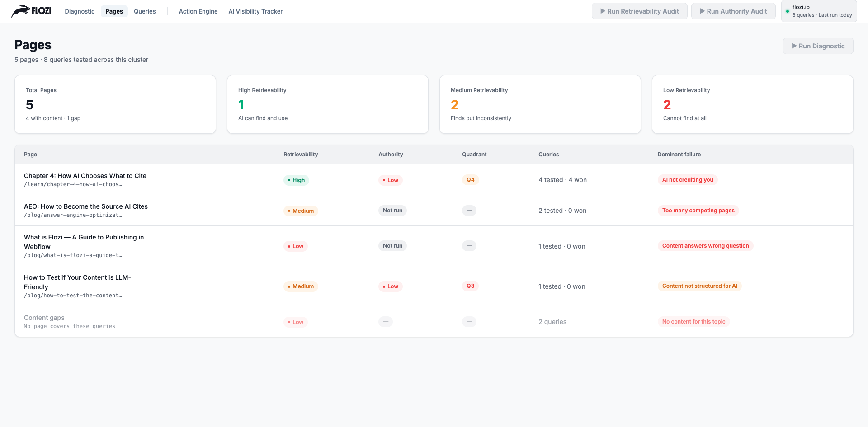868x427 pixels.
Task: Open 'What is Flozi — A Guide to Publishing in Webflow'
Action: [84, 242]
